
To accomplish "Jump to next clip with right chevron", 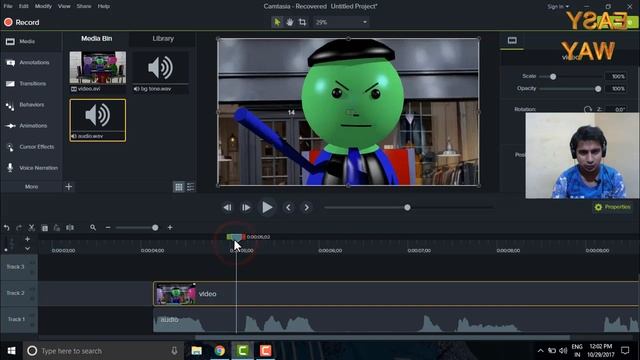I will tap(307, 208).
